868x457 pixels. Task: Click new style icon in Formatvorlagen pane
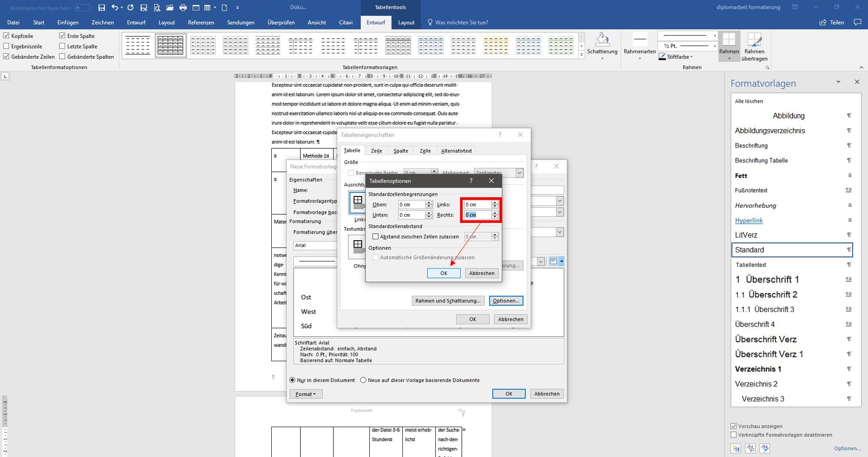pos(736,448)
